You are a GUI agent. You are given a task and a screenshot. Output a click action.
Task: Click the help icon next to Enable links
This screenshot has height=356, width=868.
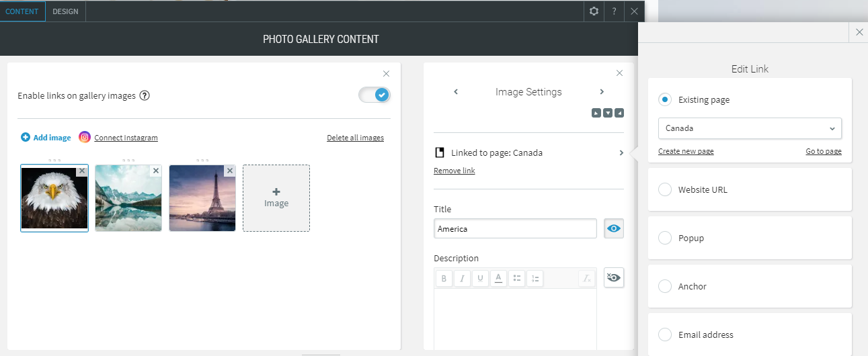144,95
